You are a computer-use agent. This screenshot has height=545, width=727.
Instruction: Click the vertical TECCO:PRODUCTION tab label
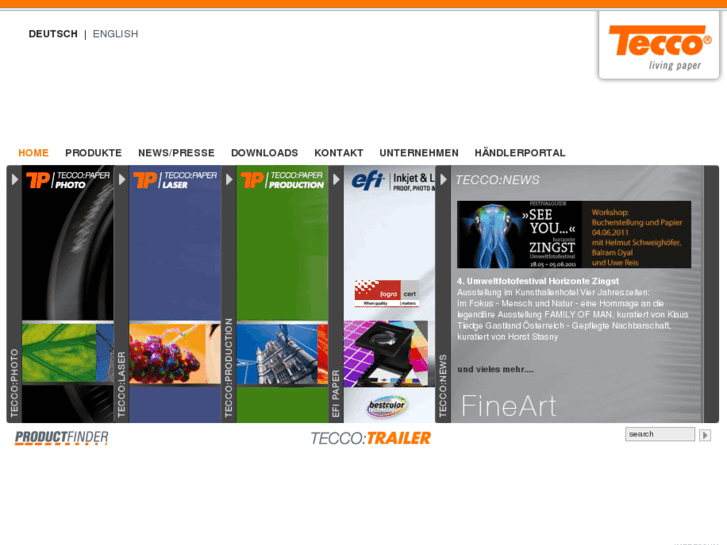tap(229, 367)
